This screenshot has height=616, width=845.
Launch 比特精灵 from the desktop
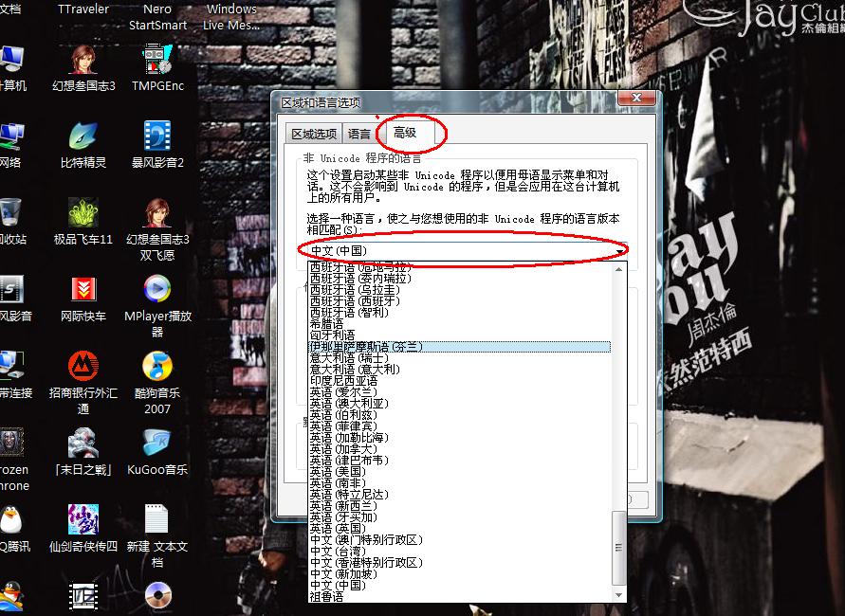83,138
